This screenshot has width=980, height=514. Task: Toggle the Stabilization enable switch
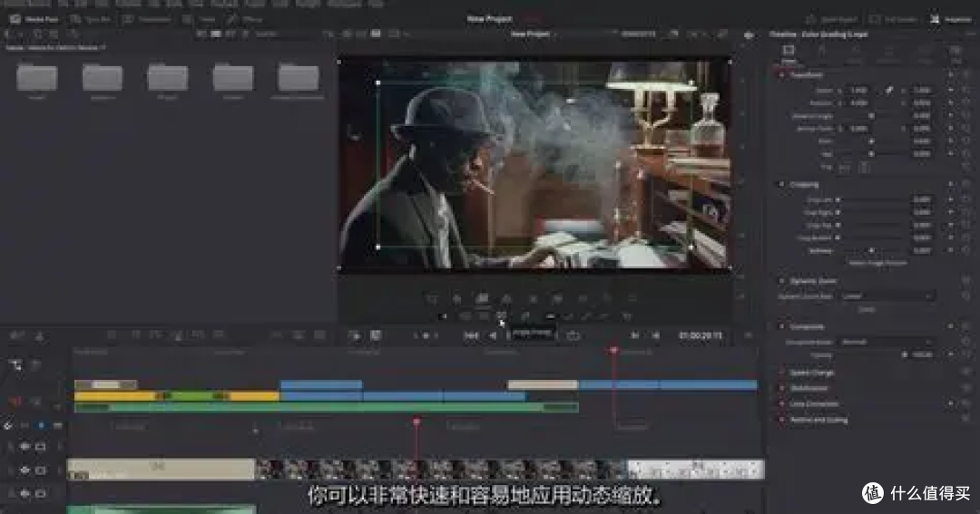[x=781, y=389]
